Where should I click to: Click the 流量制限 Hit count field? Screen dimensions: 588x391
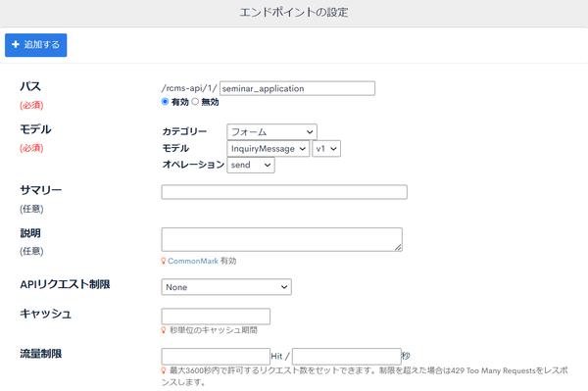click(x=216, y=356)
